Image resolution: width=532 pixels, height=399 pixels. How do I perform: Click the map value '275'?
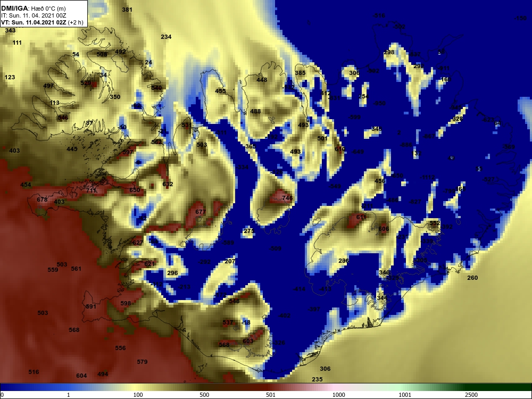pyautogui.click(x=248, y=231)
